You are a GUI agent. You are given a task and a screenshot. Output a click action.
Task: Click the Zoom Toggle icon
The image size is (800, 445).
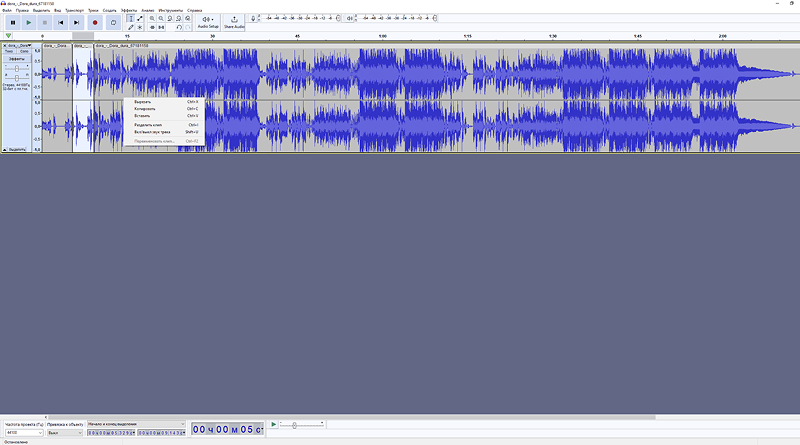click(188, 18)
